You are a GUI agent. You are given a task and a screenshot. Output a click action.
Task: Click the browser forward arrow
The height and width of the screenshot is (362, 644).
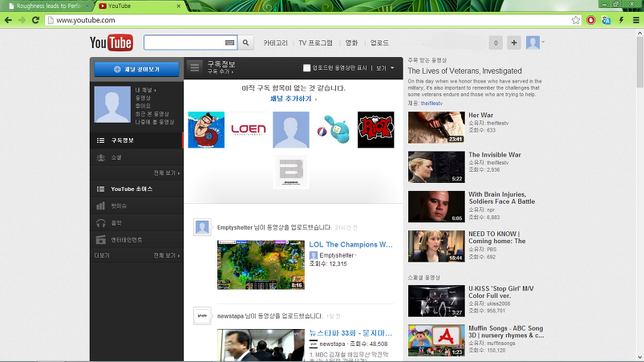coord(22,20)
